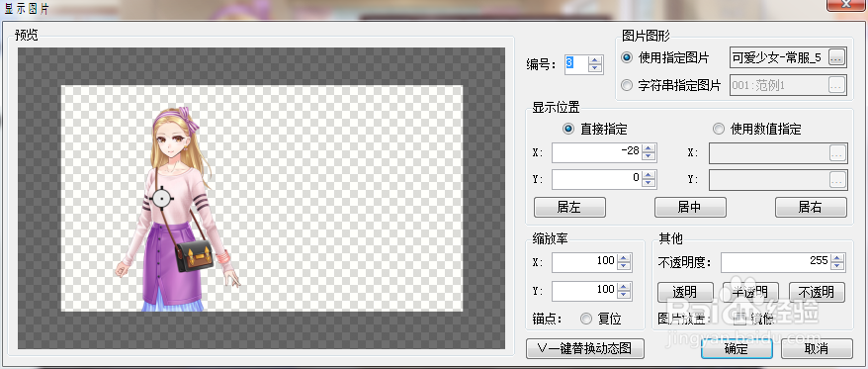Set opacity with the 透明 button
Viewport: 868px width, 369px height.
tap(685, 292)
